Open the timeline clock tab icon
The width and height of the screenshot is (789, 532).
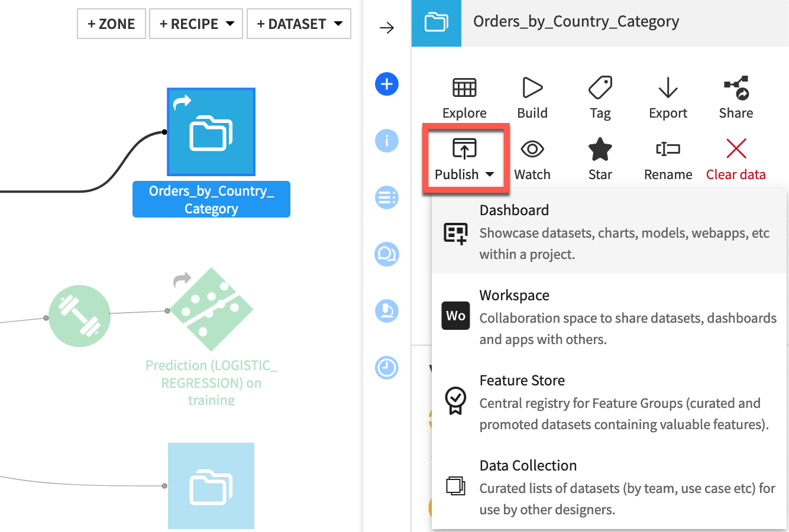point(387,368)
